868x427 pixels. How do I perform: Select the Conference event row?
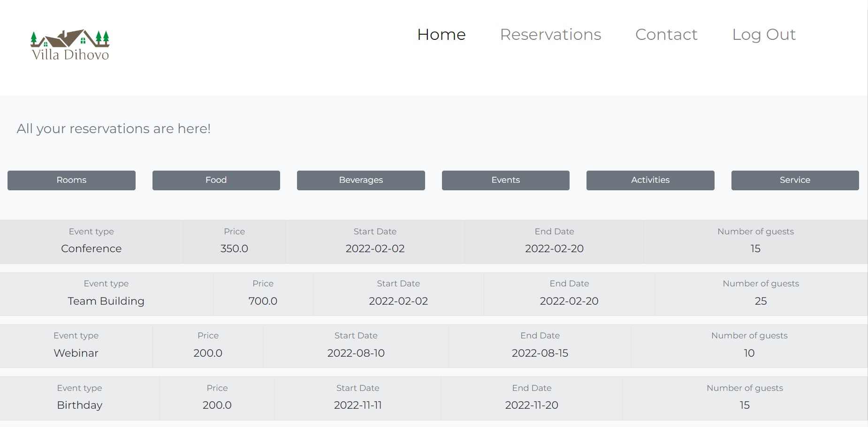(x=91, y=248)
